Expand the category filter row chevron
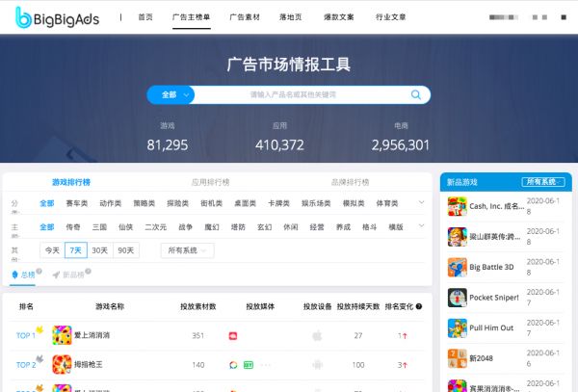The image size is (578, 392). click(x=421, y=202)
